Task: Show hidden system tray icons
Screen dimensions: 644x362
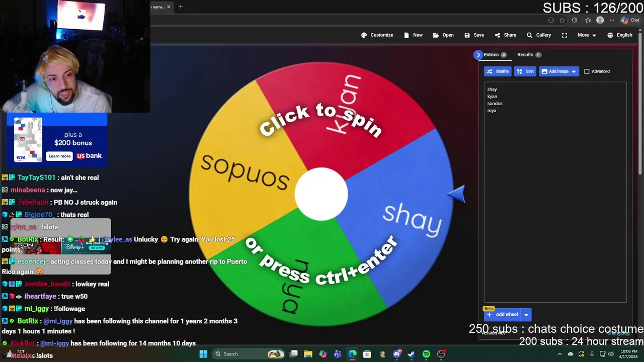Action: (559, 354)
